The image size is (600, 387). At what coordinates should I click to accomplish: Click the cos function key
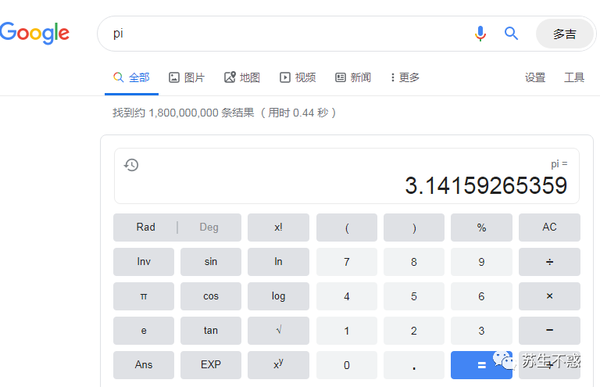[211, 296]
